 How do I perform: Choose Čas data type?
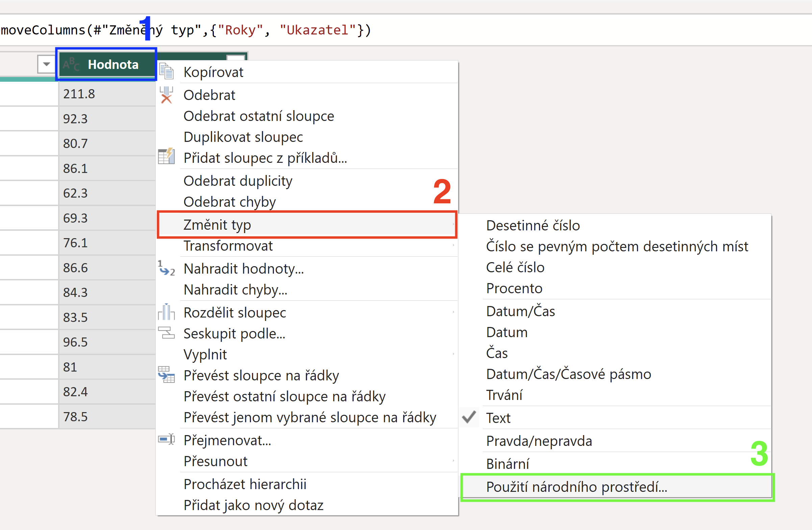pyautogui.click(x=615, y=353)
